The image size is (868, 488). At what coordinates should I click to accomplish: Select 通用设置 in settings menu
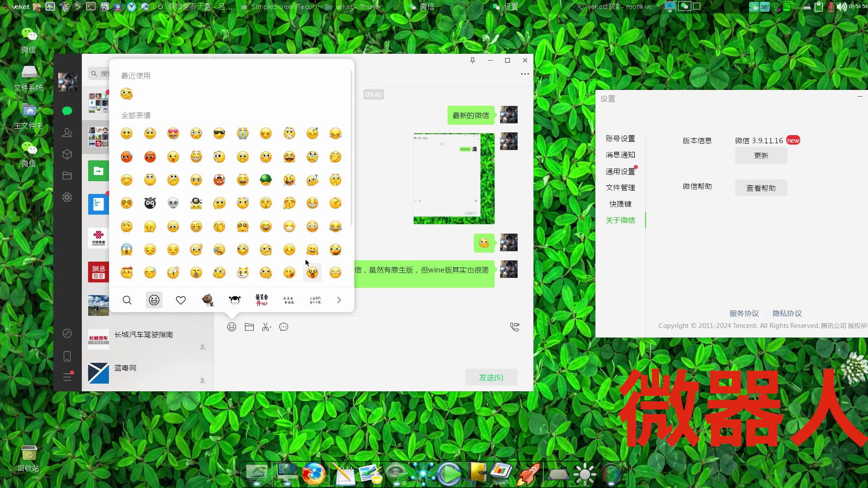621,172
